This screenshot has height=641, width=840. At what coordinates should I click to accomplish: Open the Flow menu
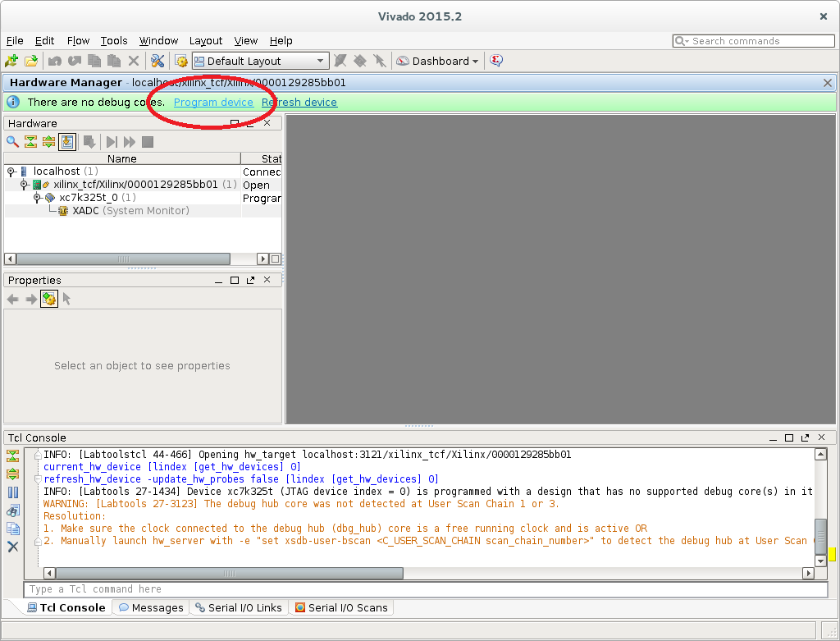(x=78, y=41)
